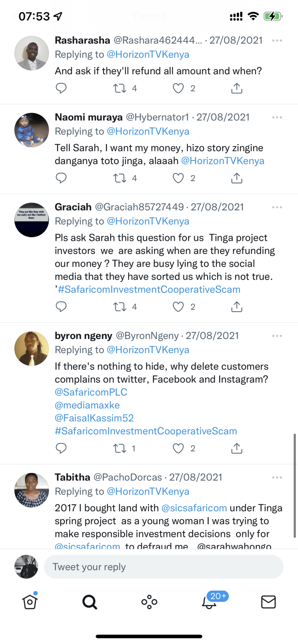Open the @SafaricomPLC mention link
The width and height of the screenshot is (298, 644).
91,392
